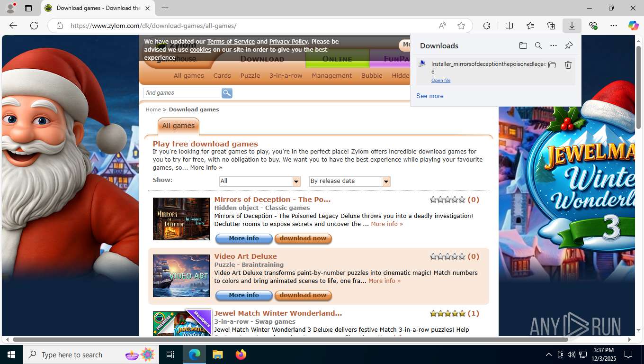The height and width of the screenshot is (364, 644).
Task: Click the horizontal page scrollbar
Action: [x=290, y=339]
